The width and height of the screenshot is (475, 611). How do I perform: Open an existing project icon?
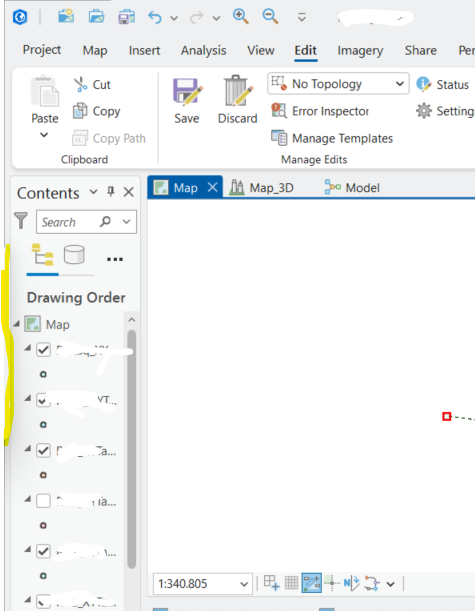coord(96,17)
